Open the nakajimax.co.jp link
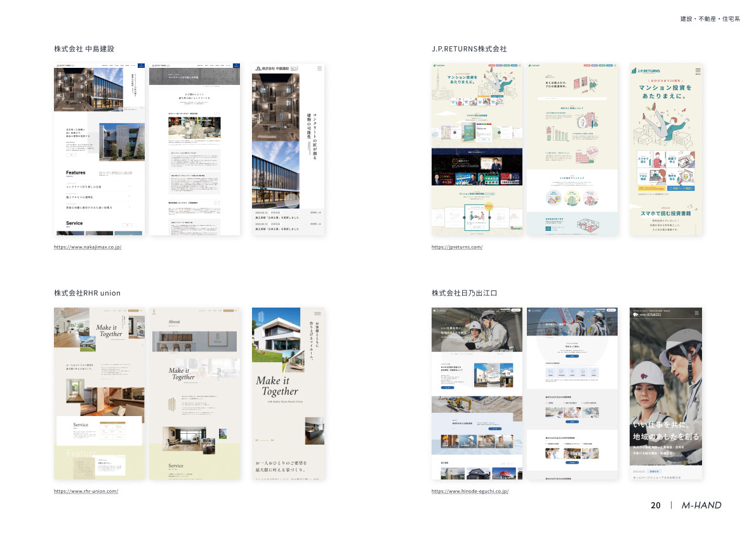Image resolution: width=756 pixels, height=534 pixels. pyautogui.click(x=88, y=247)
